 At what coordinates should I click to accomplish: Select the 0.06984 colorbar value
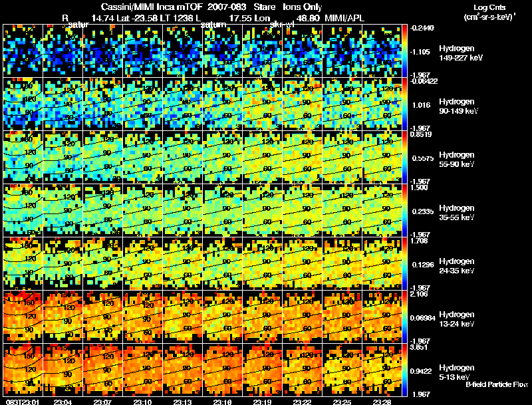coord(423,318)
